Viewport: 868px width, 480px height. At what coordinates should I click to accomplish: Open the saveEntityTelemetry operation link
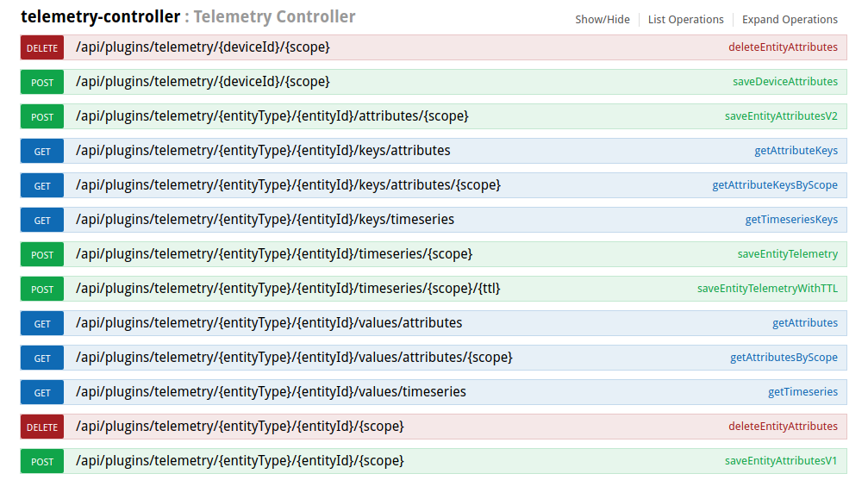(x=787, y=254)
